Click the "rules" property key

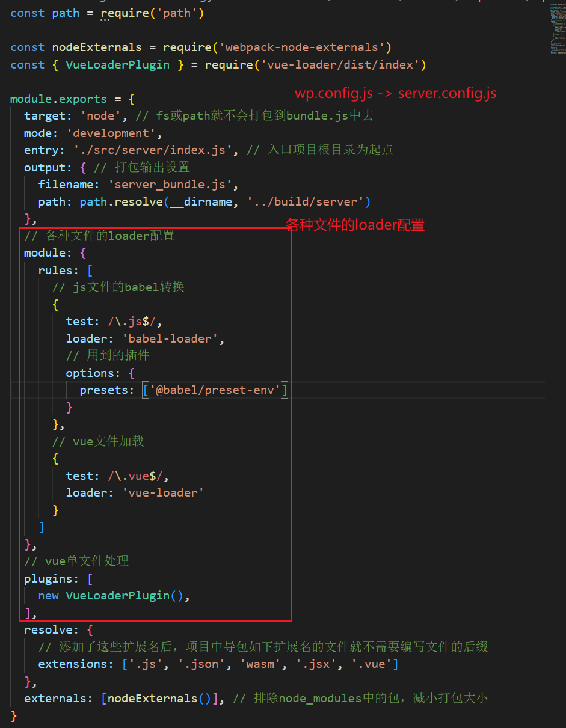tap(55, 271)
